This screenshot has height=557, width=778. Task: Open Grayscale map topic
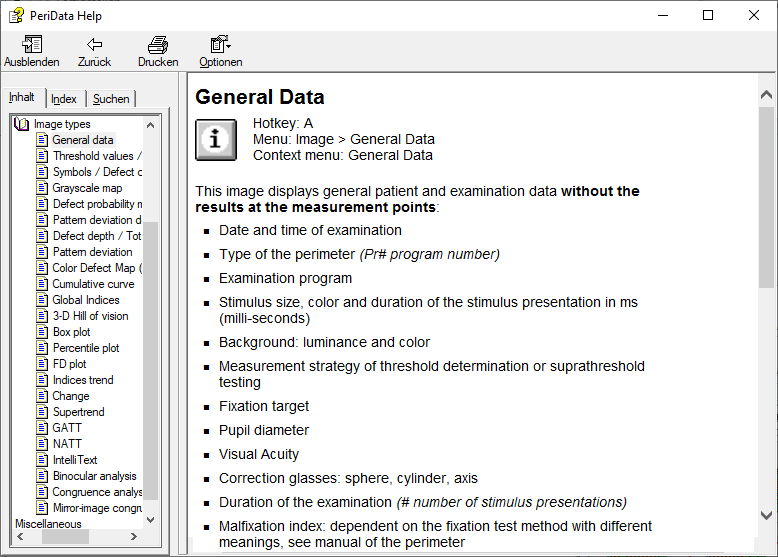87,188
